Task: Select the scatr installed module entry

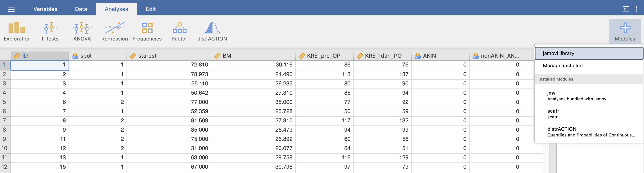Action: [589, 114]
